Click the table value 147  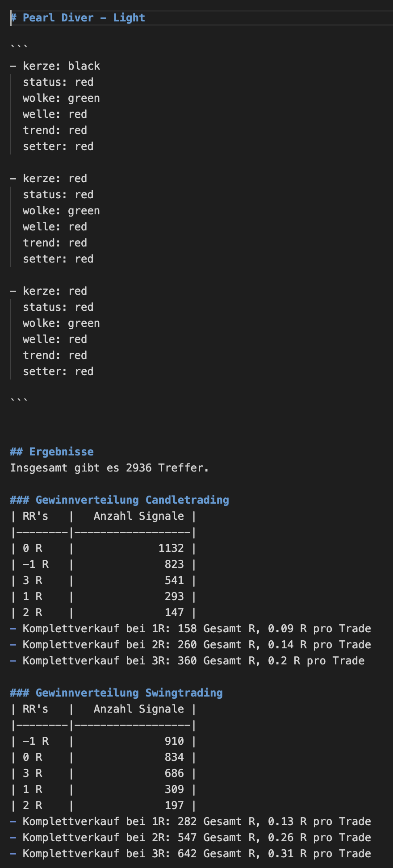[x=174, y=613]
